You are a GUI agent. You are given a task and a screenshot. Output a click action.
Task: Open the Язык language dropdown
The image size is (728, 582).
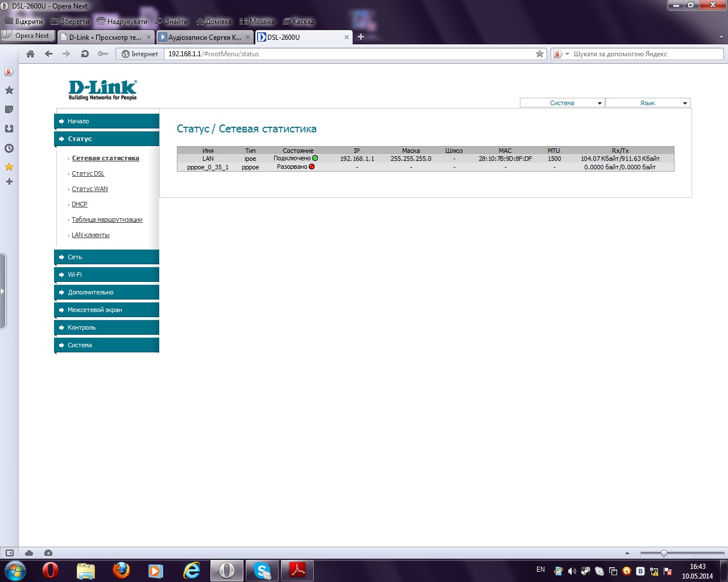[647, 103]
